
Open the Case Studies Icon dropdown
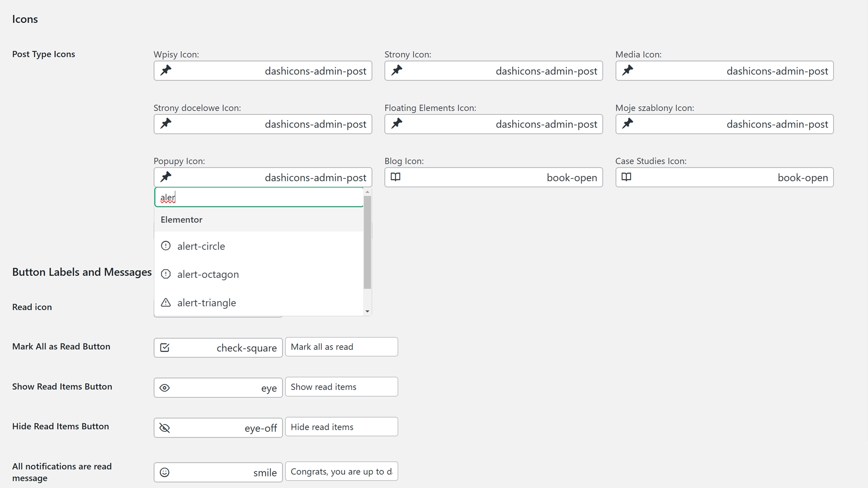point(724,178)
